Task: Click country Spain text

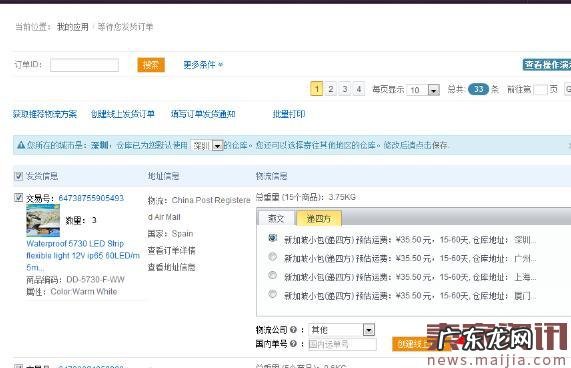Action: click(182, 234)
